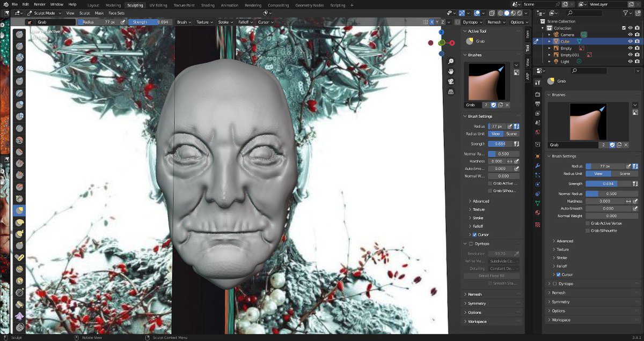The height and width of the screenshot is (341, 644).
Task: Switch to UV Editing workspace tab
Action: pos(158,5)
